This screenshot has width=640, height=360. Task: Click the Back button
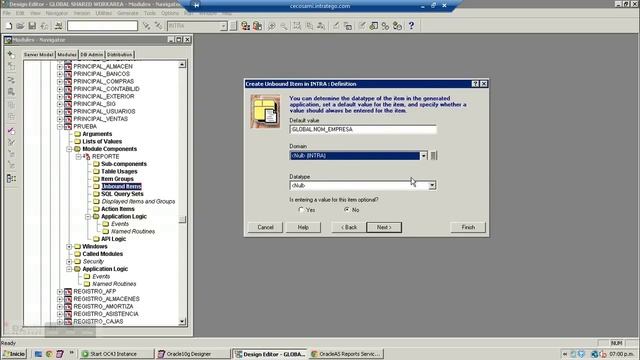coord(349,227)
